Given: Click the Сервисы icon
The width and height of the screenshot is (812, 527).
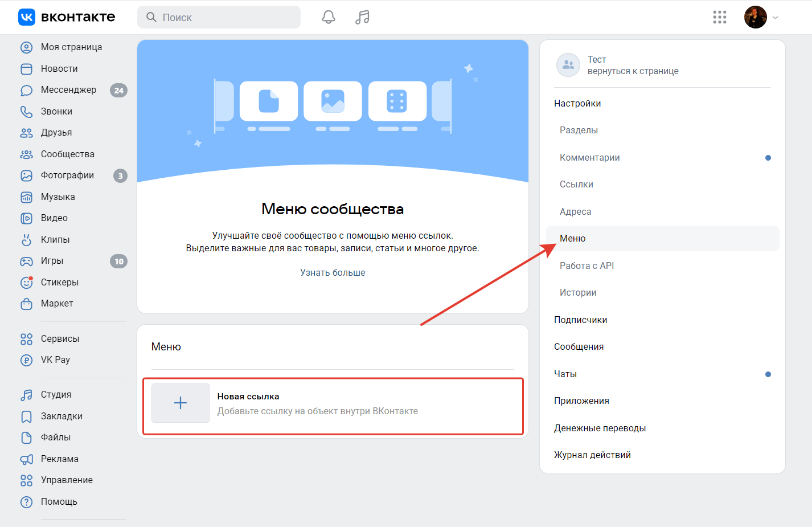Looking at the screenshot, I should tap(27, 339).
